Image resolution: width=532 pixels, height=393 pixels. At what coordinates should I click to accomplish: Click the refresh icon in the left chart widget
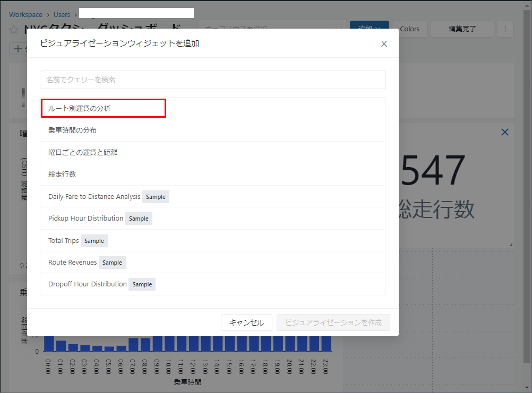[x=21, y=265]
